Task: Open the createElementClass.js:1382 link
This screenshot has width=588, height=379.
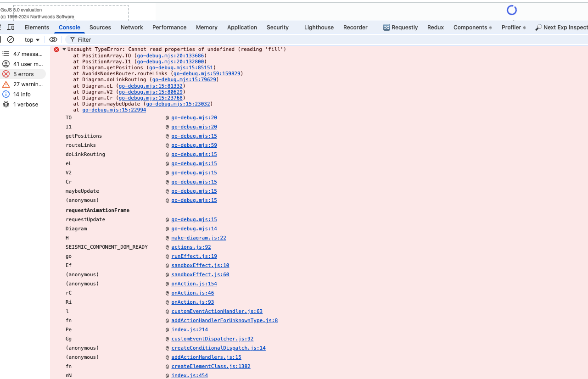Action: coord(211,366)
